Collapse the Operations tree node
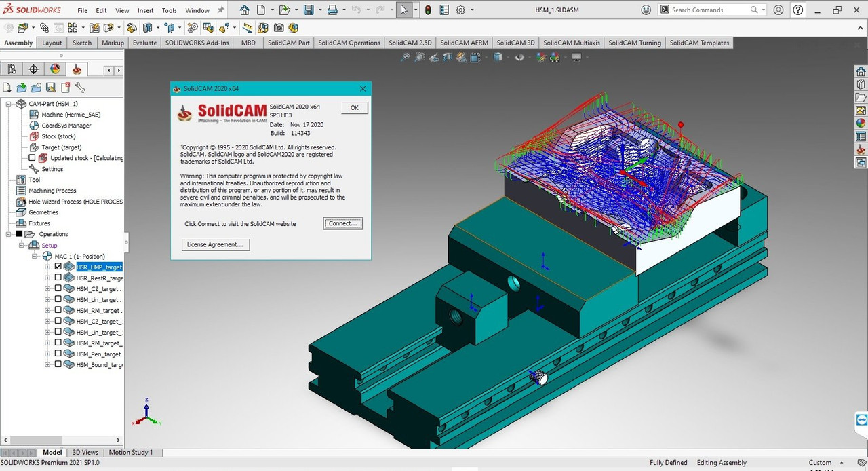Screen dimensions: 868x471 (x=9, y=234)
